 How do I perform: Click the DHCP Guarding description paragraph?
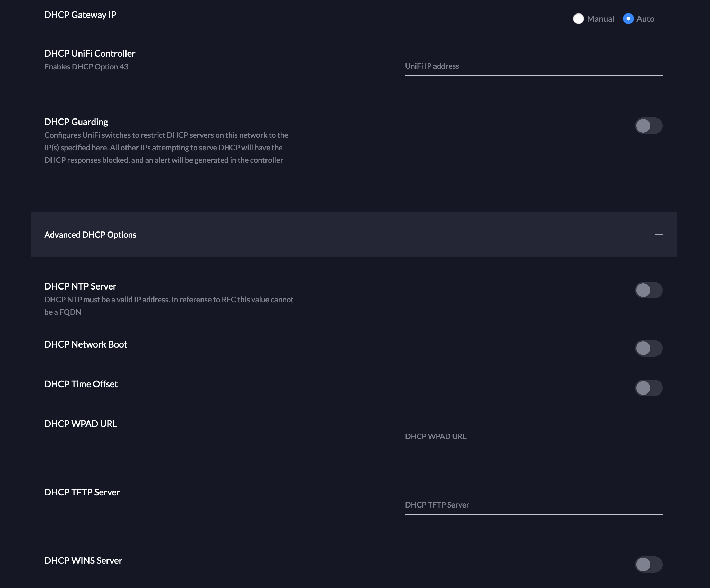tap(166, 148)
